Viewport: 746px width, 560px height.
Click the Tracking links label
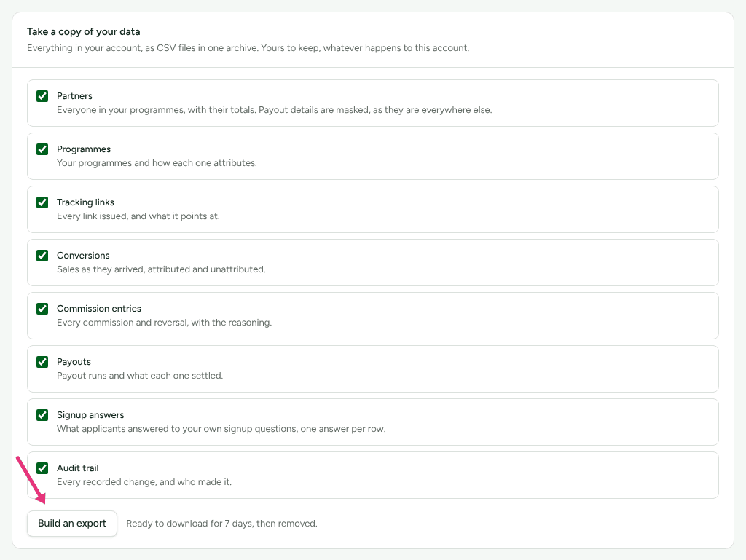[x=86, y=202]
